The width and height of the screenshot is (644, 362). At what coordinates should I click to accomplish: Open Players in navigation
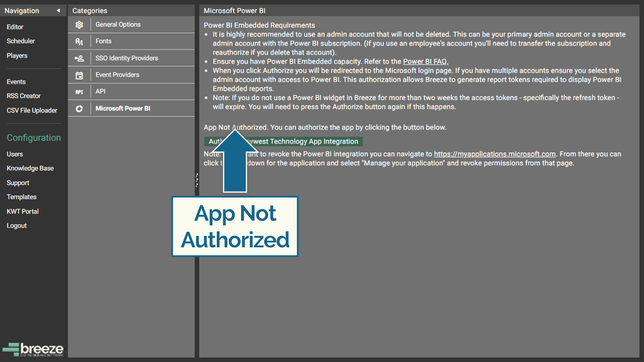point(17,56)
